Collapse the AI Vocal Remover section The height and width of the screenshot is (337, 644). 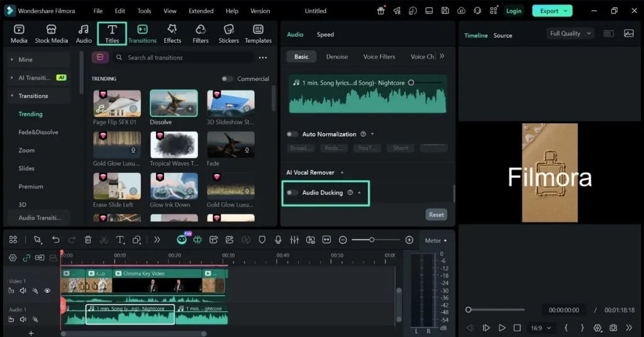[x=341, y=172]
